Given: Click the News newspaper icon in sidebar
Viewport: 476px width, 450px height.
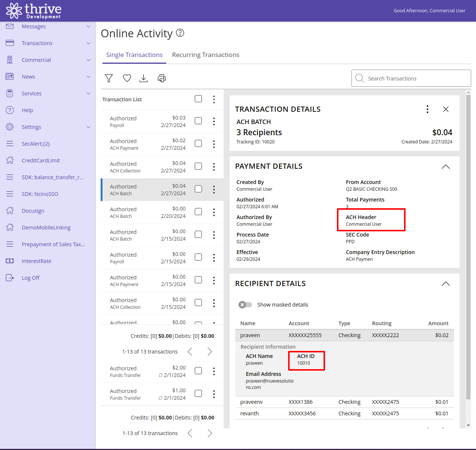Looking at the screenshot, I should pos(10,76).
